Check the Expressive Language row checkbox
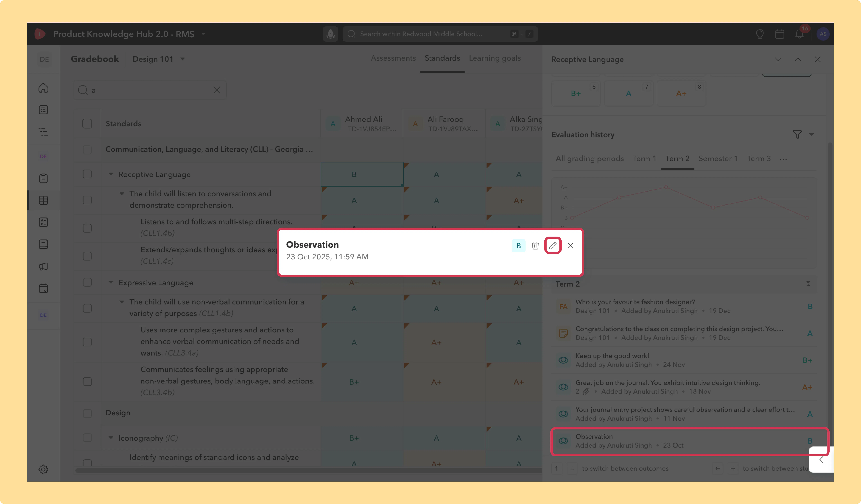Viewport: 861px width, 504px height. pos(87,282)
